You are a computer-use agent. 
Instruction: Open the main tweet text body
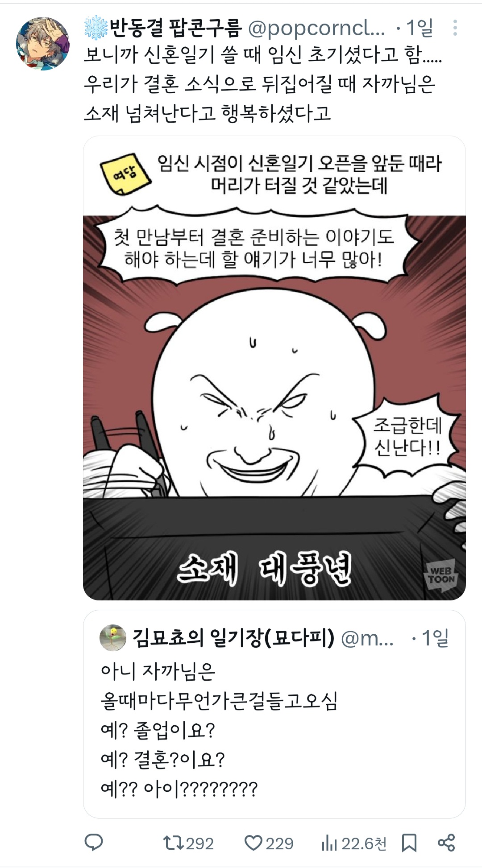pos(263,84)
